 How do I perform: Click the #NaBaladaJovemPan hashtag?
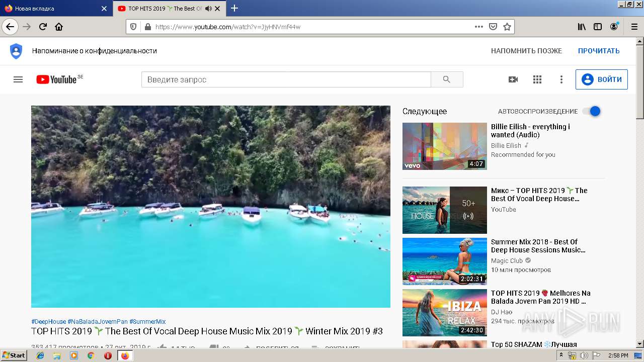point(98,322)
